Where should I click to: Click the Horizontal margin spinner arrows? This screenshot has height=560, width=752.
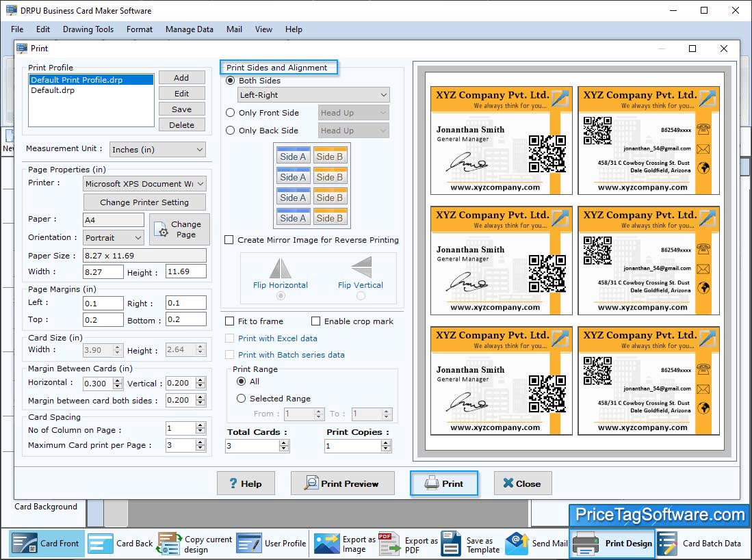point(118,383)
